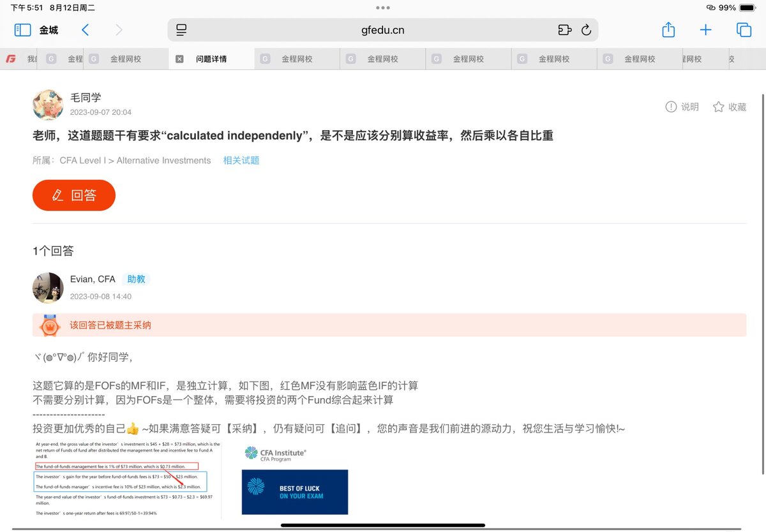
Task: Tap the battery indicator in status bar
Action: click(x=747, y=8)
